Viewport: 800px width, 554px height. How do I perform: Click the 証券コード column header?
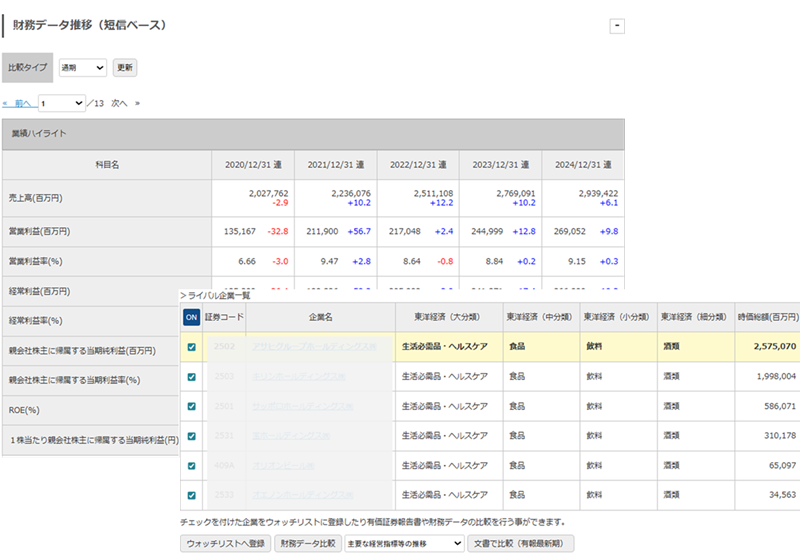coord(224,317)
